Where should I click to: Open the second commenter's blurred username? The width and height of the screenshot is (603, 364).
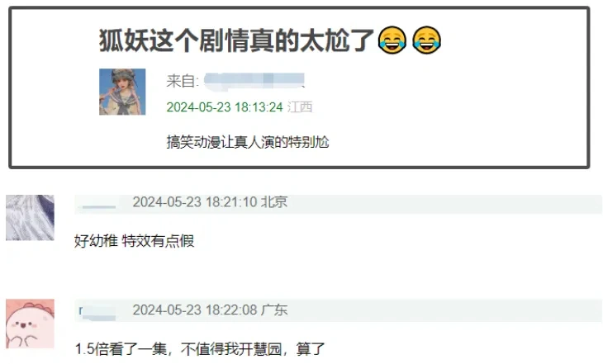[97, 311]
